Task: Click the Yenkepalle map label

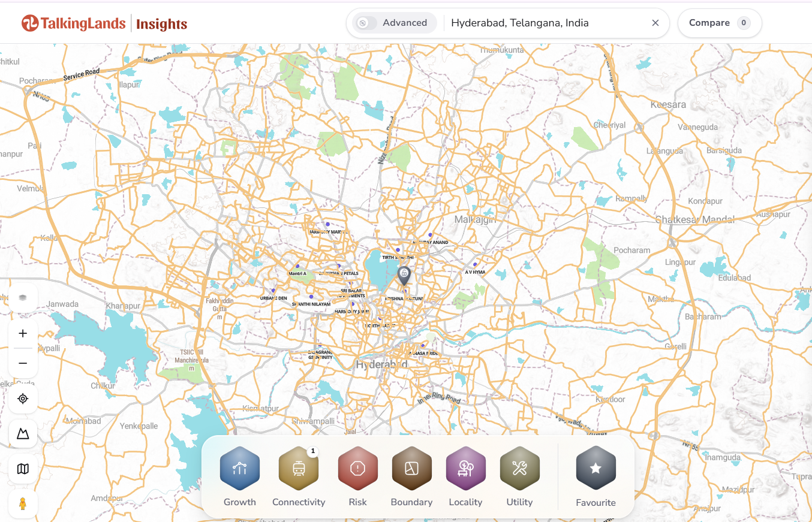Action: [139, 426]
